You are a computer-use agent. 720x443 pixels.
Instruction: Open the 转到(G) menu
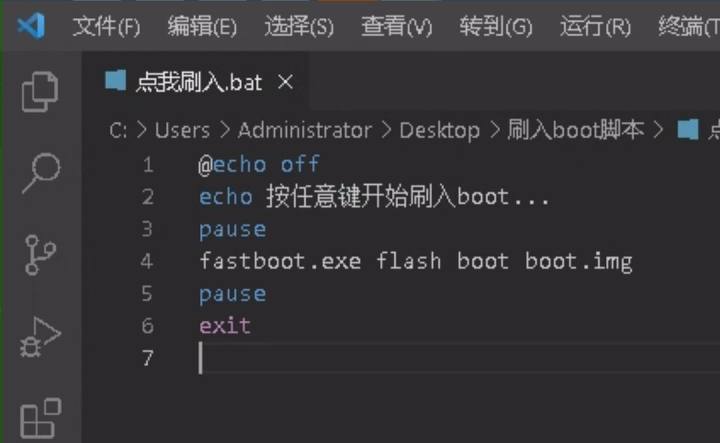pos(496,27)
